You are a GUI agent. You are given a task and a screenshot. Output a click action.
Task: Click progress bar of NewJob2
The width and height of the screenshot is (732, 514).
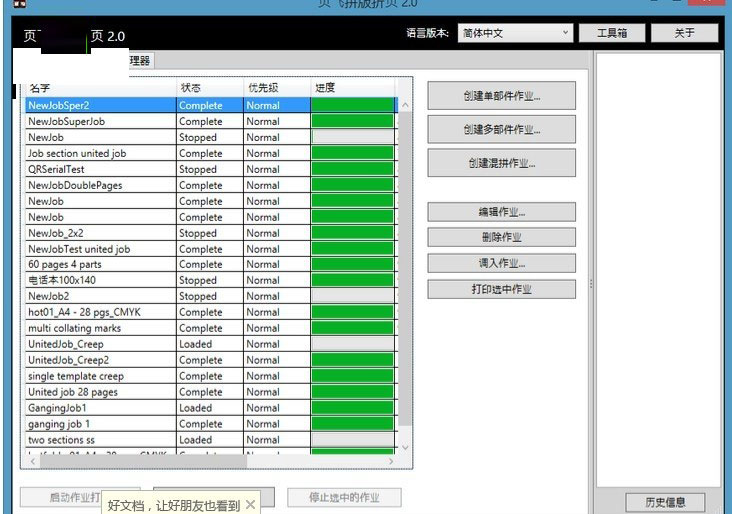353,296
